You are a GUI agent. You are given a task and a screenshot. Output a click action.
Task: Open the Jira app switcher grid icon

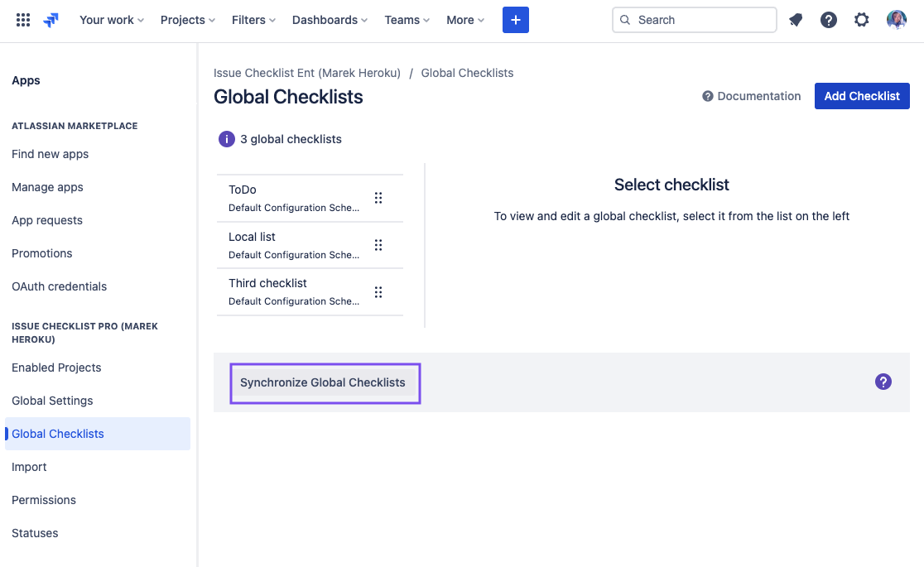(x=23, y=19)
